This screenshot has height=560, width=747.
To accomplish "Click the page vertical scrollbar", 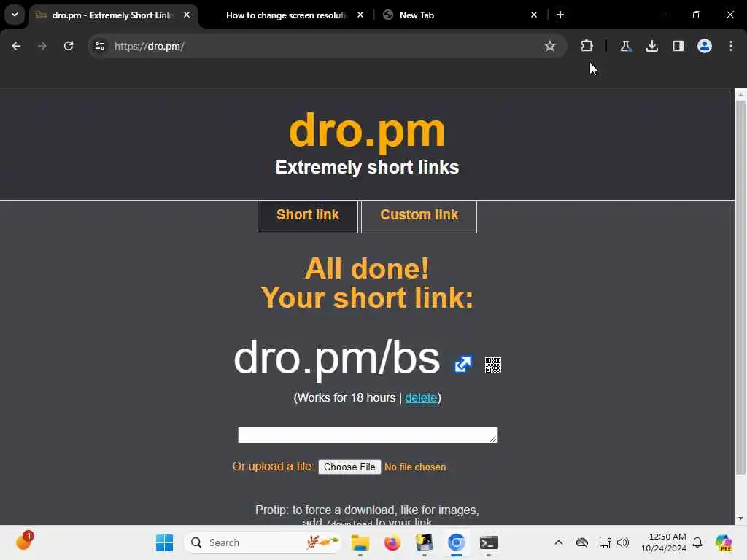I will click(740, 287).
